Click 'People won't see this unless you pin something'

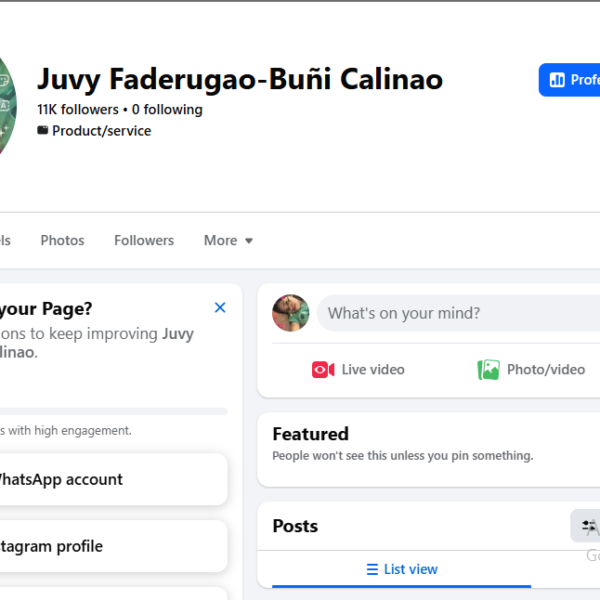(x=403, y=456)
